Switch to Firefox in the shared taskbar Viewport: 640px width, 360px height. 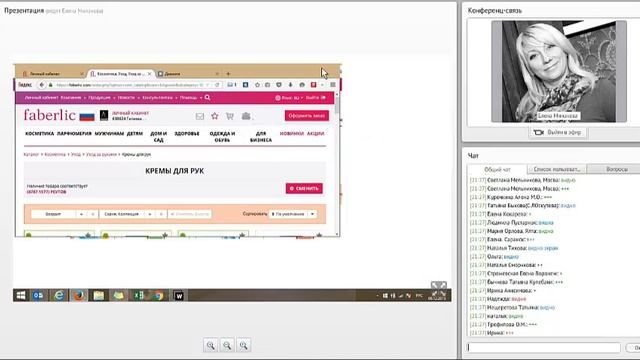click(78, 295)
